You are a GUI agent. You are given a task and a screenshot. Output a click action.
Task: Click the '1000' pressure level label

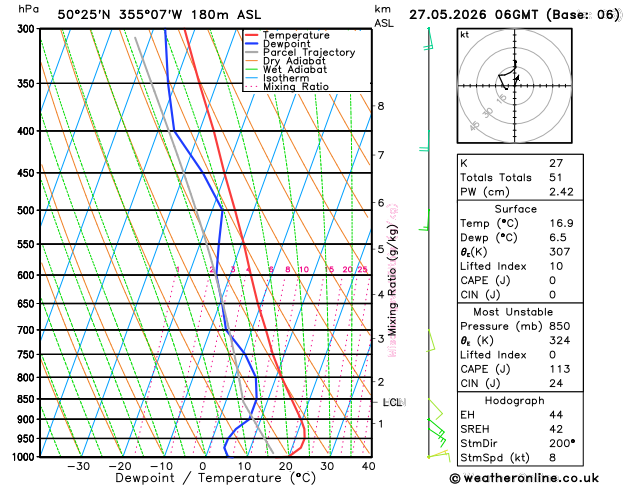[26, 457]
